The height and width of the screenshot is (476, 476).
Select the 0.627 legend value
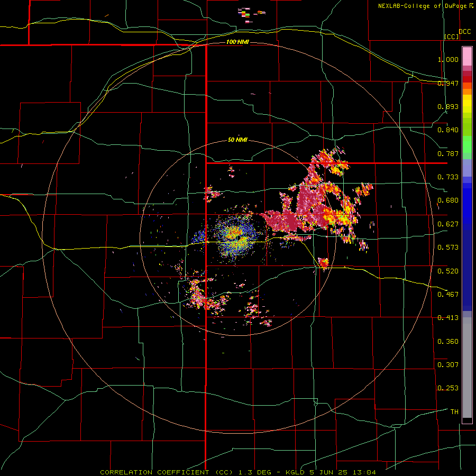(448, 224)
